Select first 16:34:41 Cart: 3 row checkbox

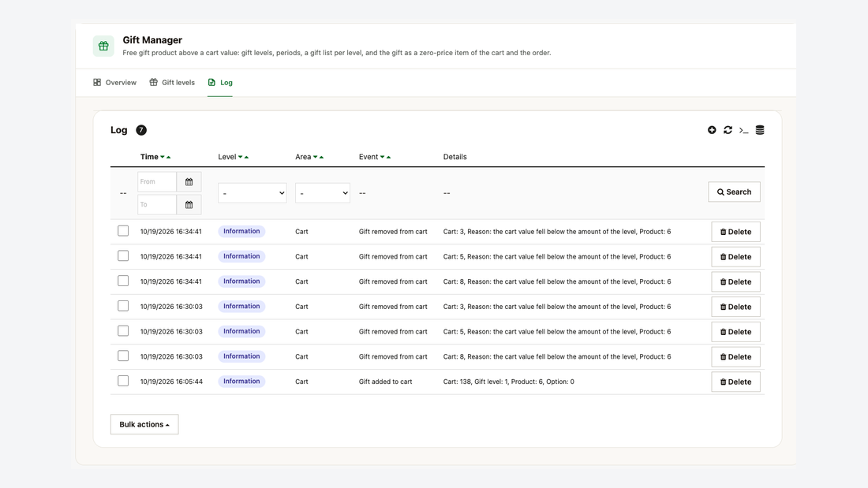click(x=123, y=231)
